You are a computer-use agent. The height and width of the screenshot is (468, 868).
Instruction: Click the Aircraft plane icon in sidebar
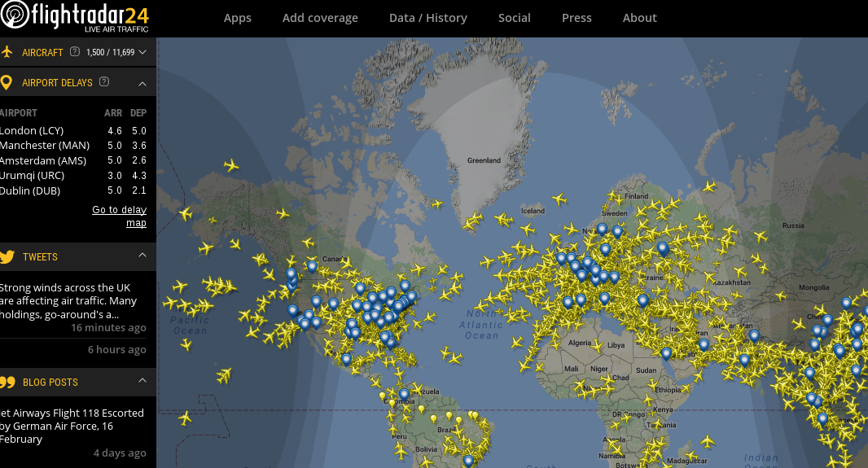click(x=8, y=52)
